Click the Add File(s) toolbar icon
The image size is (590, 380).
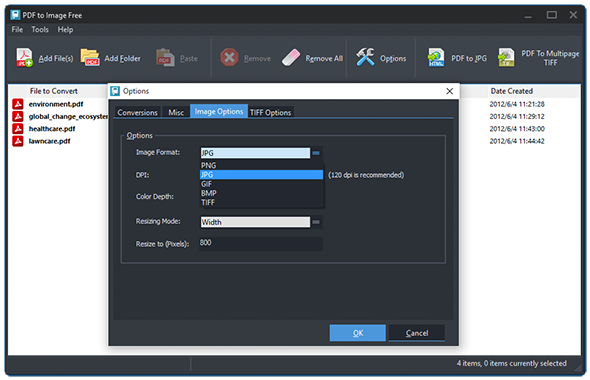pos(24,58)
